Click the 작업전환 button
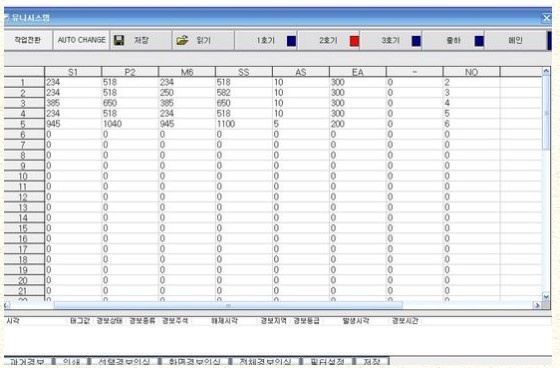 coord(27,40)
